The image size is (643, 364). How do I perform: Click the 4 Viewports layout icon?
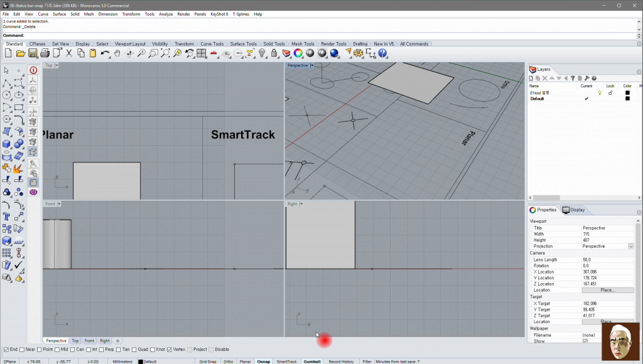(x=202, y=53)
